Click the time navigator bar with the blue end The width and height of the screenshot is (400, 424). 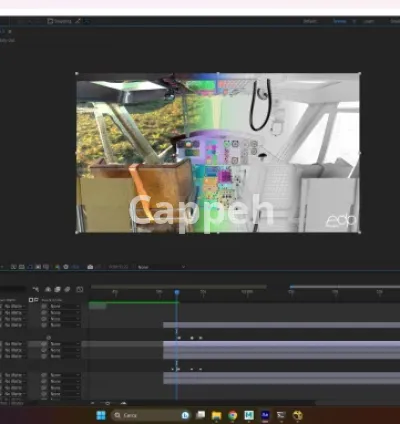tap(345, 286)
